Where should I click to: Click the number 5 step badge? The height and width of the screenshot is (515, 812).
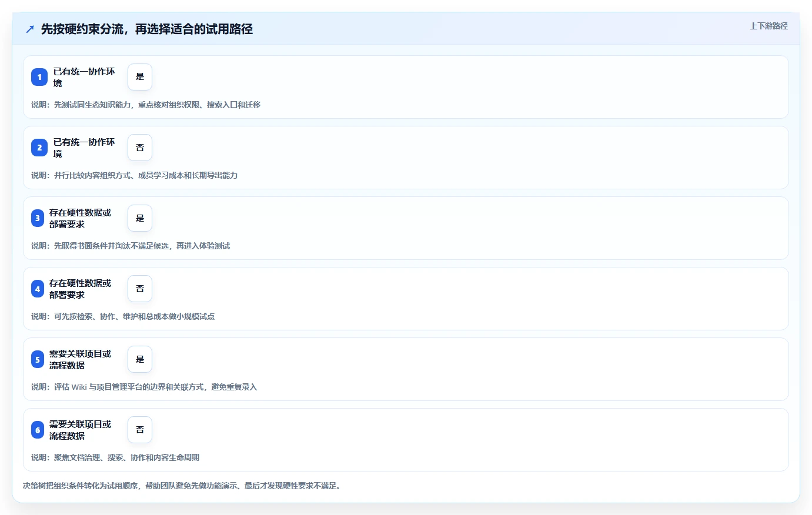pyautogui.click(x=38, y=359)
